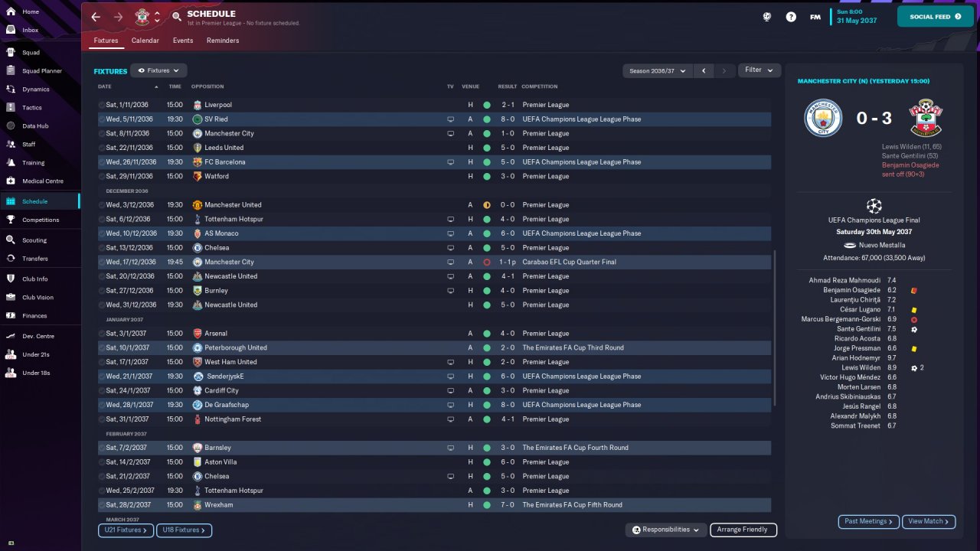Toggle the check circle beside Wed, 17/12/2036
The width and height of the screenshot is (980, 551).
(102, 262)
